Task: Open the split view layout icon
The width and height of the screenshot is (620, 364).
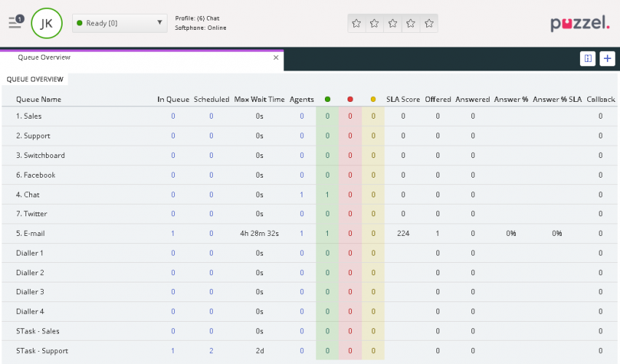Action: 588,58
